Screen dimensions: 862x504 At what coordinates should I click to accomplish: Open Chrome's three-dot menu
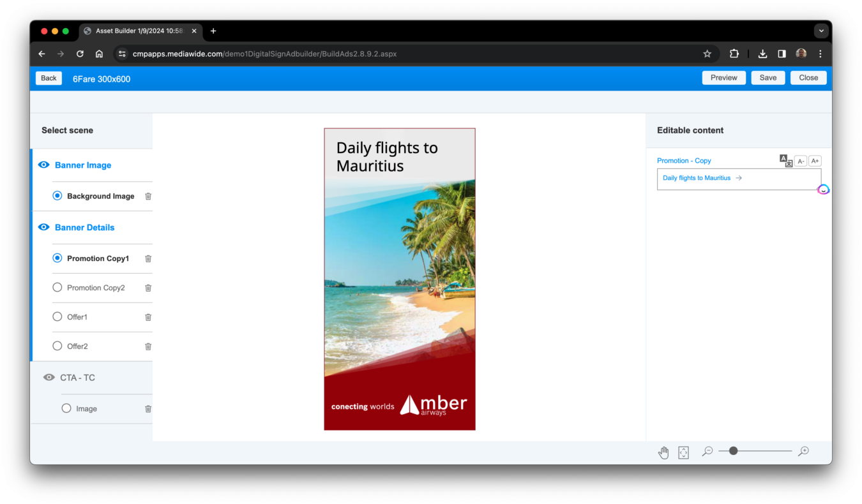[820, 54]
